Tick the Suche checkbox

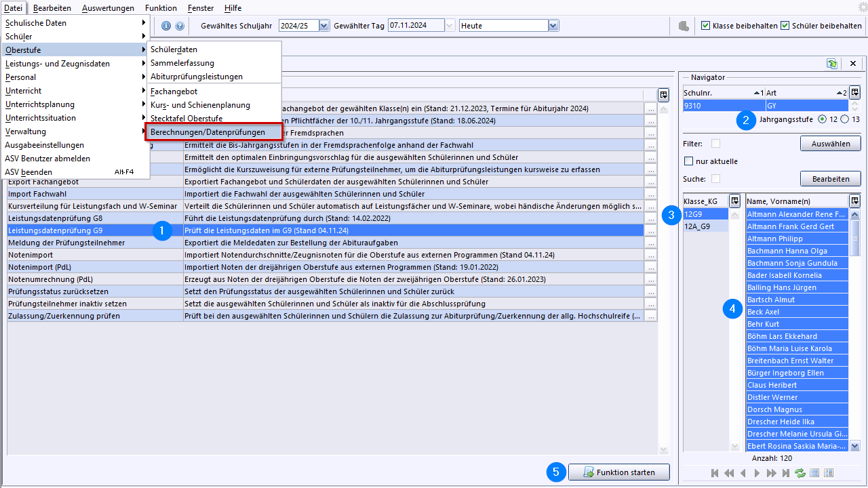point(715,179)
